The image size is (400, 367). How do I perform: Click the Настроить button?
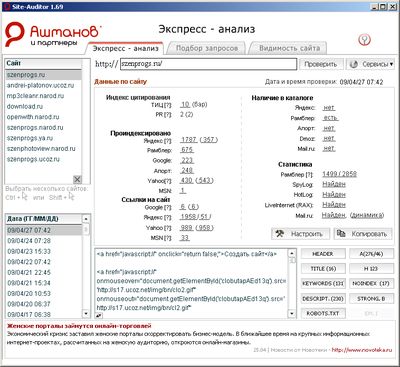point(300,234)
